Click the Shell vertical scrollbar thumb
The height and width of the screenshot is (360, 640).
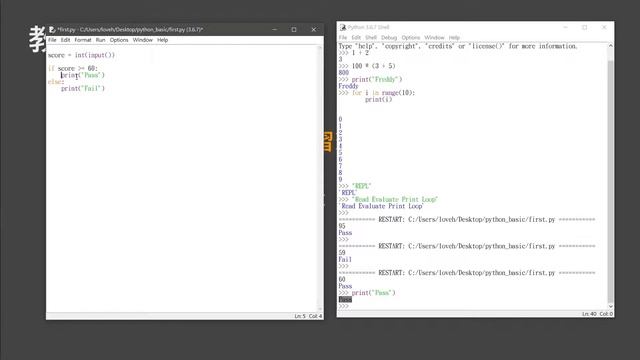(x=611, y=182)
